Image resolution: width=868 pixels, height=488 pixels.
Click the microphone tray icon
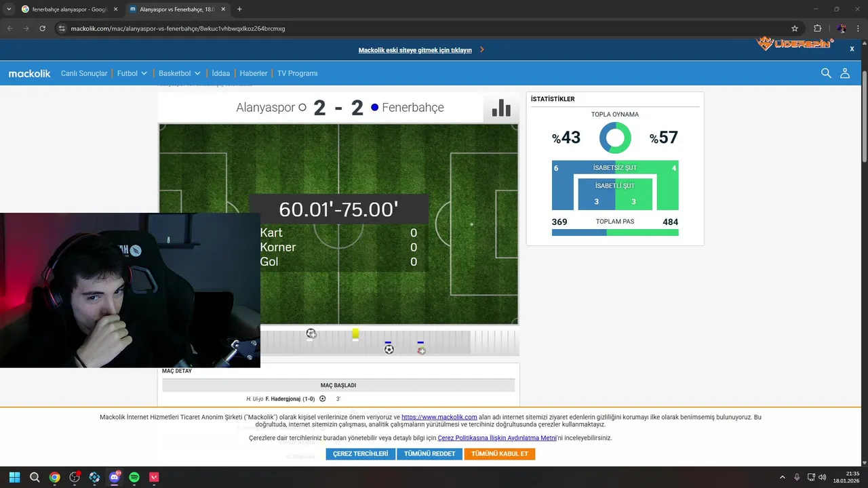(x=797, y=477)
